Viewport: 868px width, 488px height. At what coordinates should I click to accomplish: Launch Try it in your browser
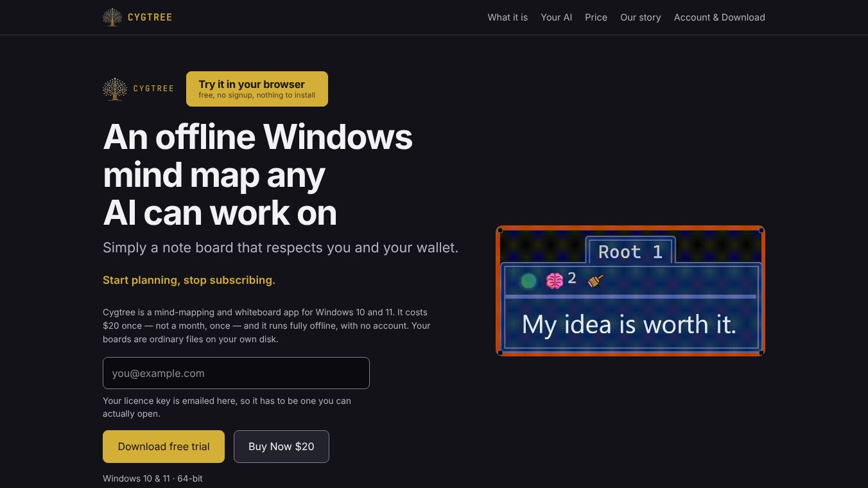coord(257,89)
